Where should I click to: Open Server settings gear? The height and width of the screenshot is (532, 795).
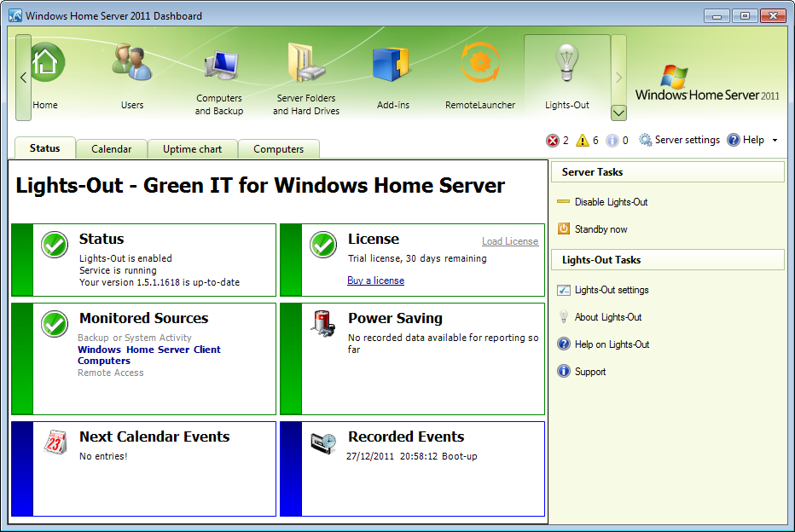coord(645,140)
